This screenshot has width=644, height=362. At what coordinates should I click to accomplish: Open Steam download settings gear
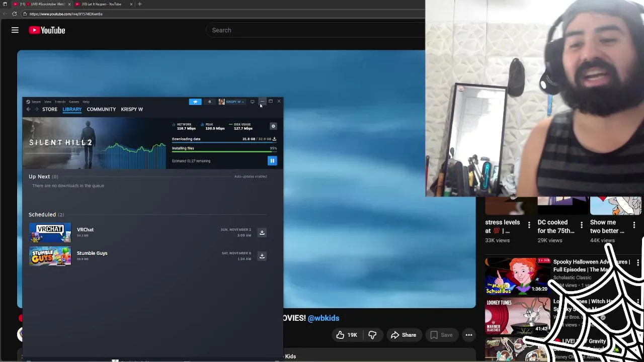point(273,126)
